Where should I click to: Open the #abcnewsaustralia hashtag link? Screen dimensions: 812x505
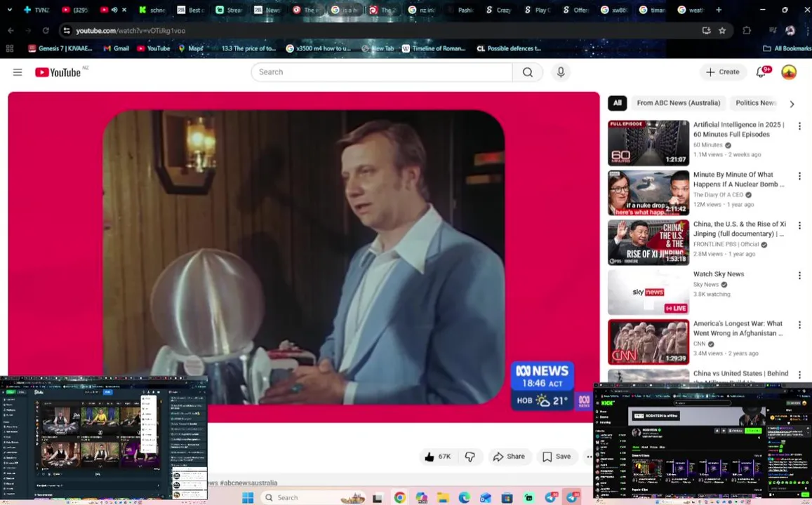click(248, 483)
